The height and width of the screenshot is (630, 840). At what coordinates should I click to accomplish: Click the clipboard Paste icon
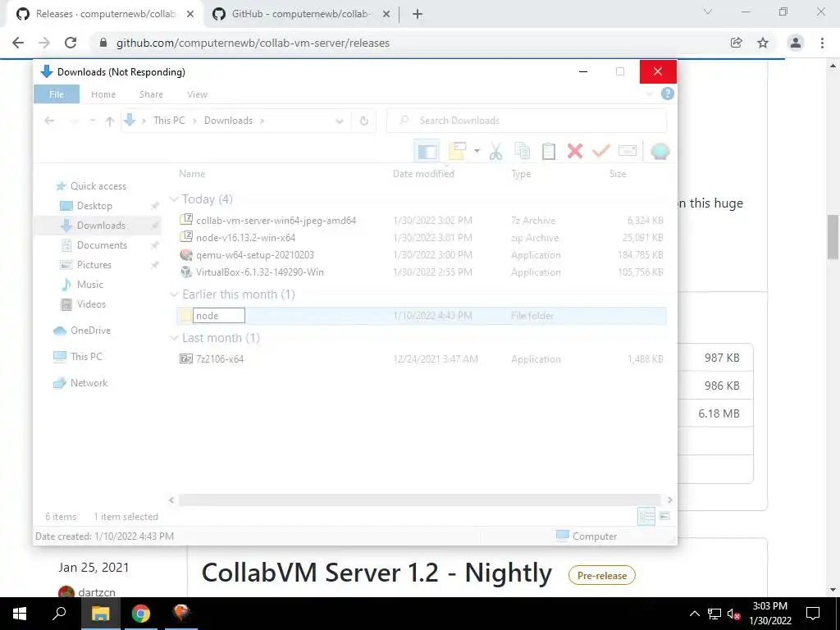click(549, 152)
